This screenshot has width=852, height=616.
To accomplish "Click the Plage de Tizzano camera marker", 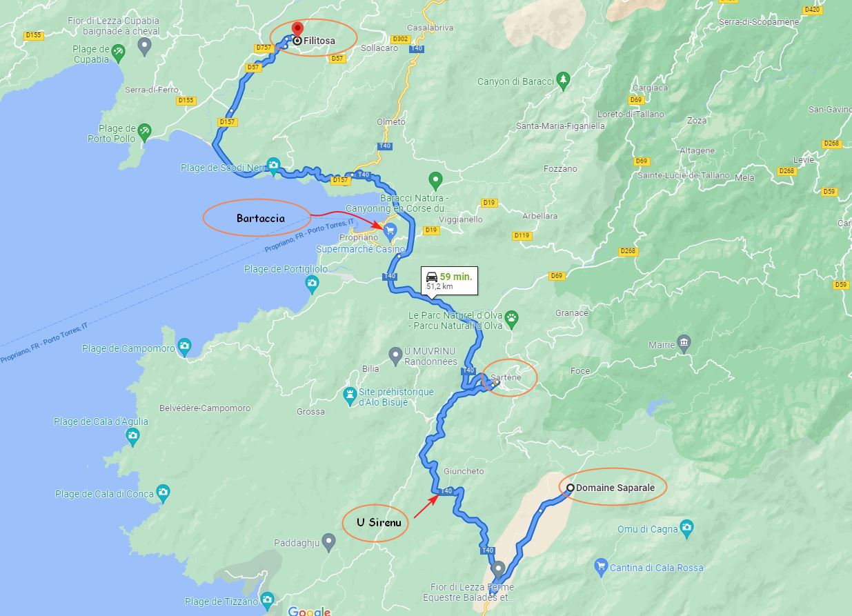I will [268, 600].
